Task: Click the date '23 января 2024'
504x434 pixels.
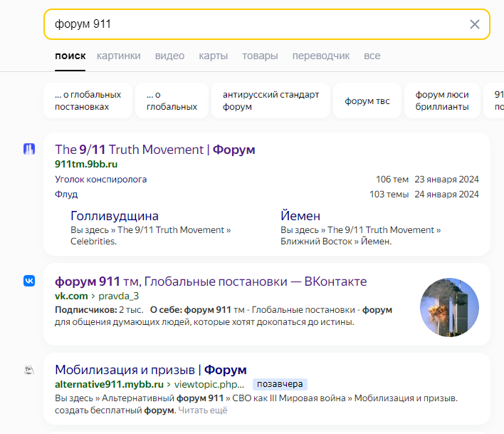Action: click(x=446, y=179)
